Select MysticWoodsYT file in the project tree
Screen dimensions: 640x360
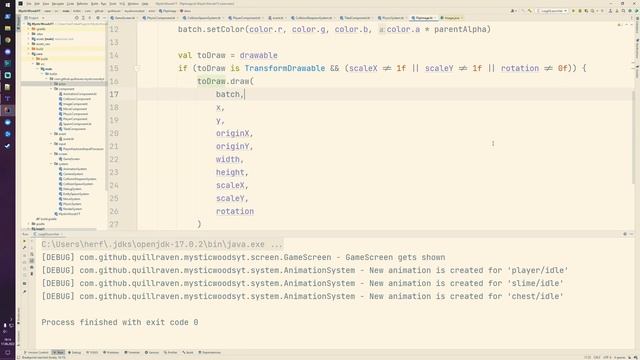point(67,213)
